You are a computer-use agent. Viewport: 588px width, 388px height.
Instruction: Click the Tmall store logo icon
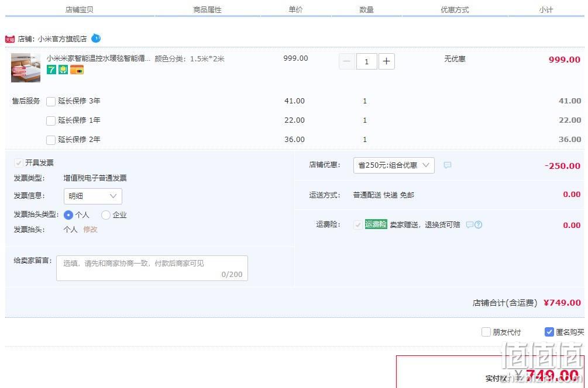[x=10, y=39]
